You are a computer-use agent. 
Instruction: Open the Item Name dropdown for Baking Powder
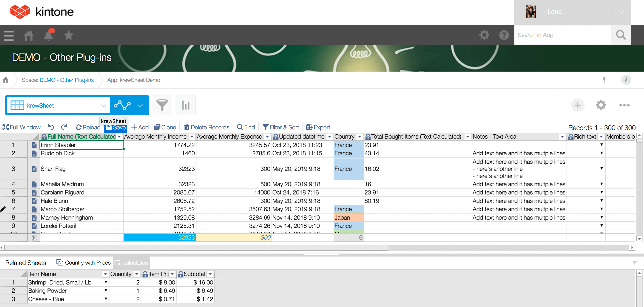pyautogui.click(x=106, y=290)
